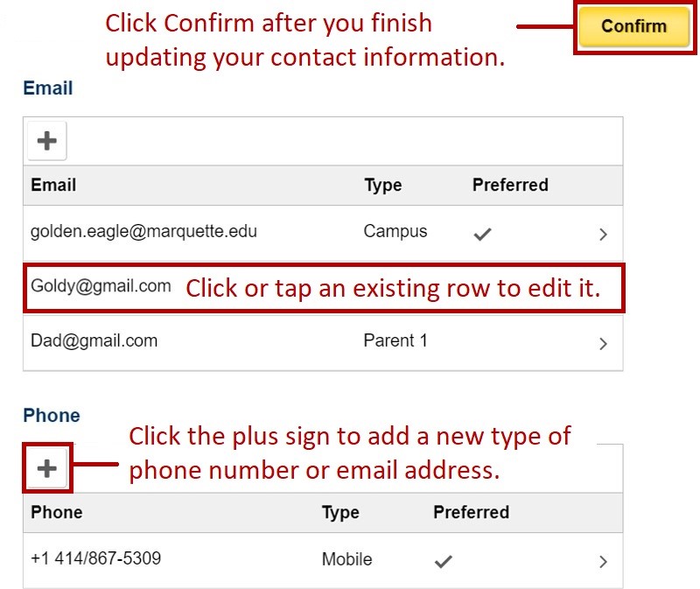Expand the Dad@gmail.com row arrow

603,344
